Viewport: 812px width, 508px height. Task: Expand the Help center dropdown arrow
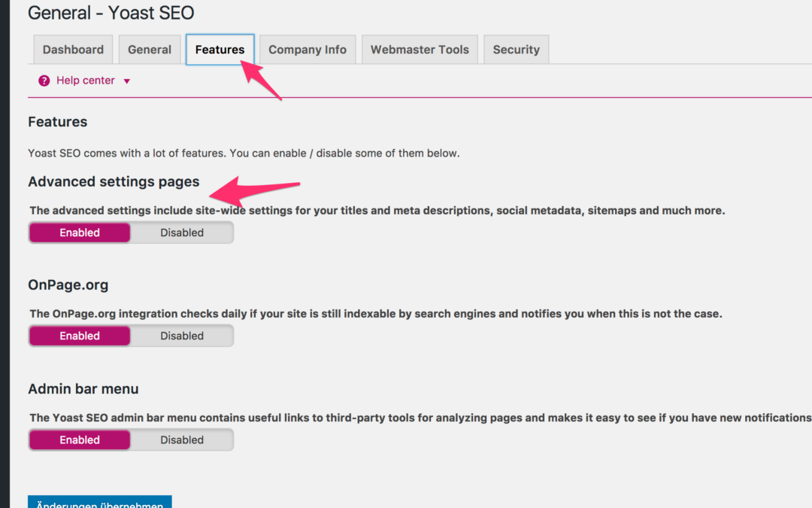127,81
